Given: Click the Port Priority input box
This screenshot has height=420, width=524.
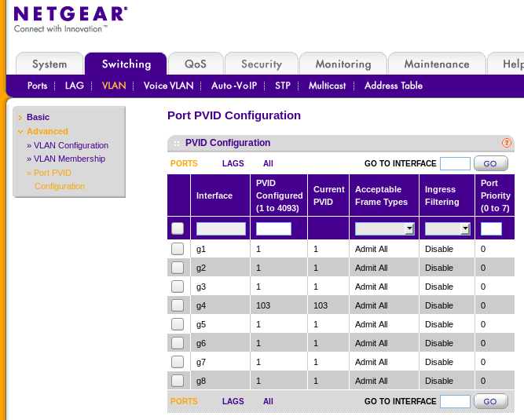Looking at the screenshot, I should pyautogui.click(x=491, y=228).
